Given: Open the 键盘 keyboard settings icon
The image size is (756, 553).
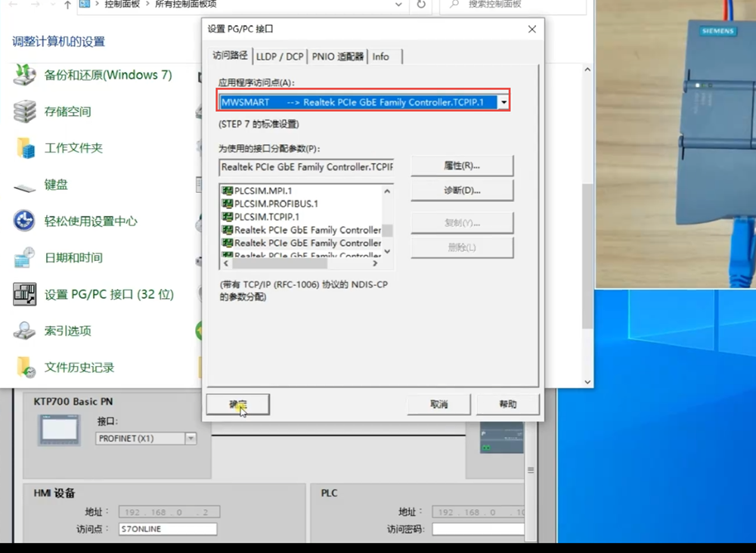Looking at the screenshot, I should 25,185.
